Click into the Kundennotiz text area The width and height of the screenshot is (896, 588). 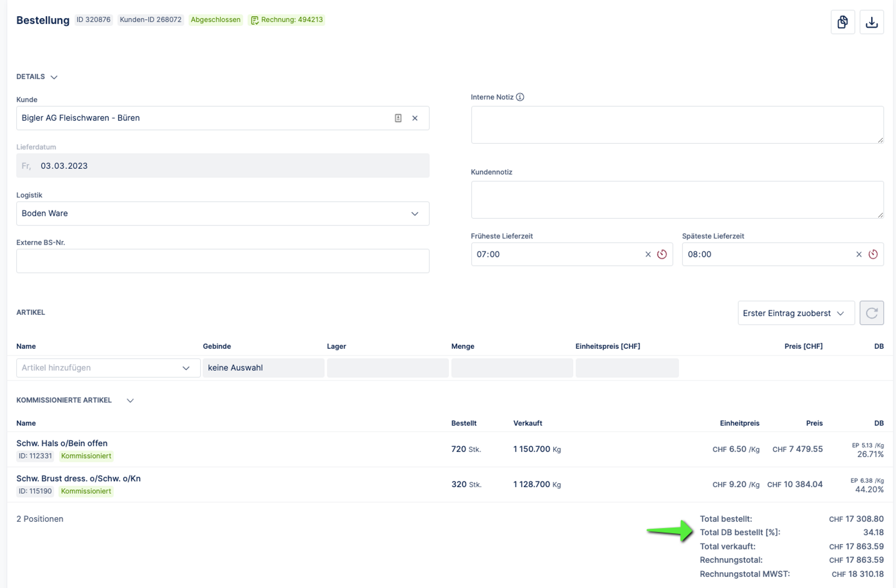[676, 200]
